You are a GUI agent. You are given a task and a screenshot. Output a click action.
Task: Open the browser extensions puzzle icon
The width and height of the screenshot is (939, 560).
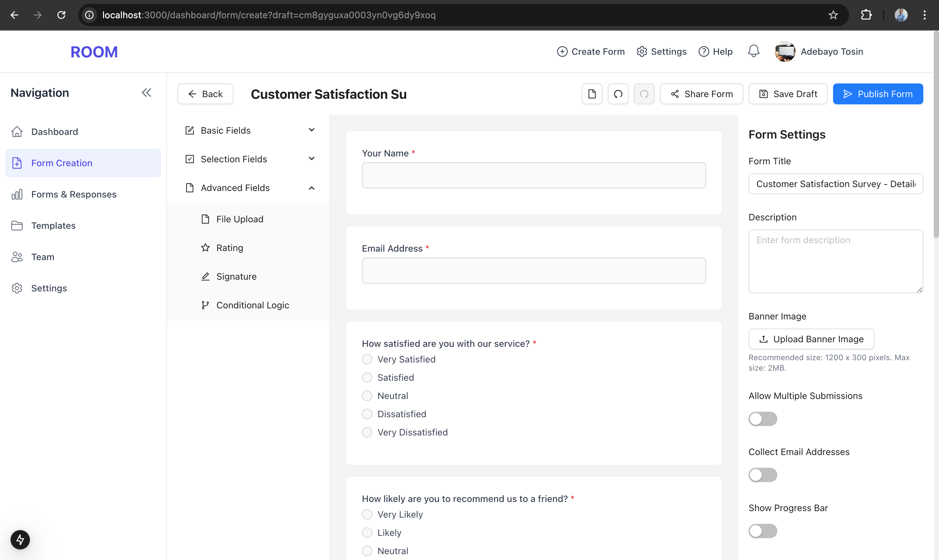click(866, 15)
